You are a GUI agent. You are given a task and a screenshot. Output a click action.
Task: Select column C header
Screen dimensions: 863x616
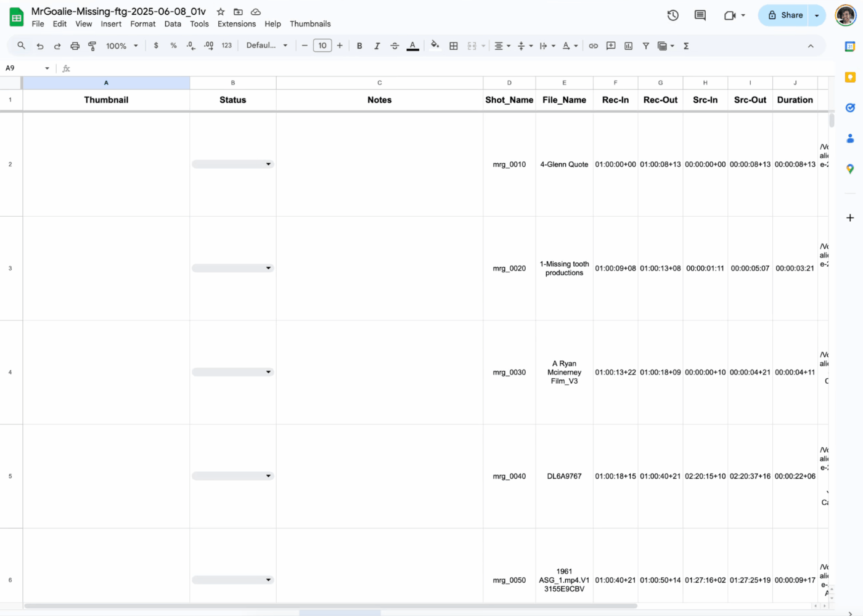(x=380, y=83)
